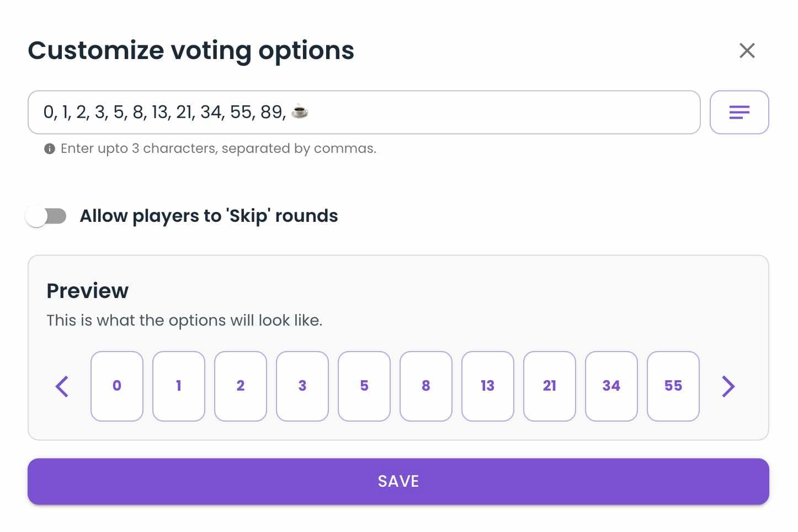
Task: Open the preset list menu icon
Action: pos(739,113)
